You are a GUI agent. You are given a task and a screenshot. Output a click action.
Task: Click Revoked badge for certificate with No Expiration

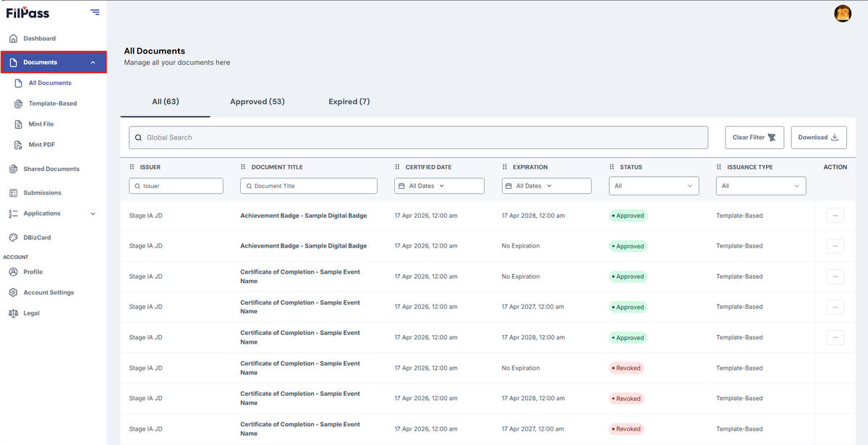coord(626,368)
